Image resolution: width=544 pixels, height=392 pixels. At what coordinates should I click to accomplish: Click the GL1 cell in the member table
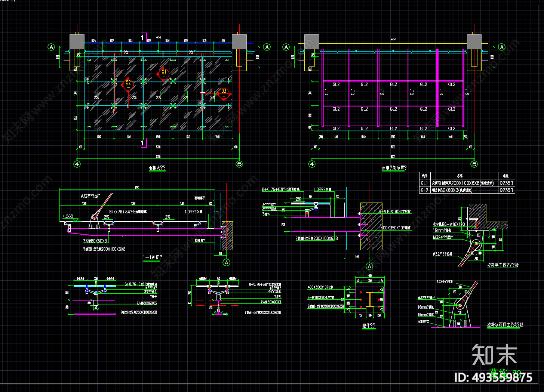[424, 183]
